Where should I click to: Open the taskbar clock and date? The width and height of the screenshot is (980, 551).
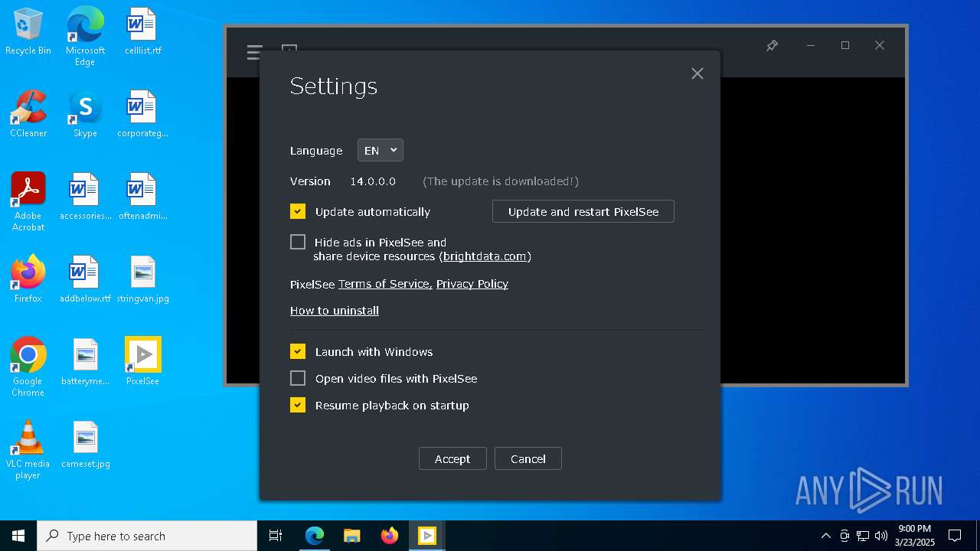(x=914, y=536)
